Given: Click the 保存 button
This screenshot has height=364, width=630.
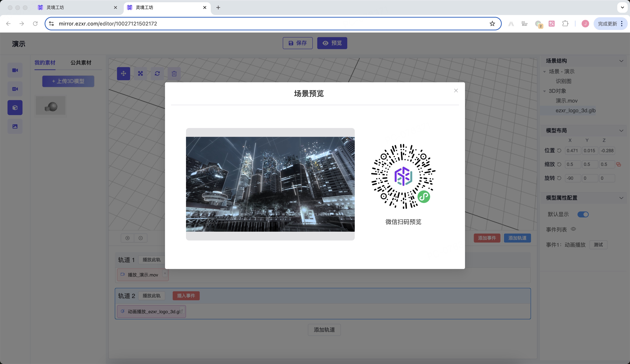Looking at the screenshot, I should point(298,43).
